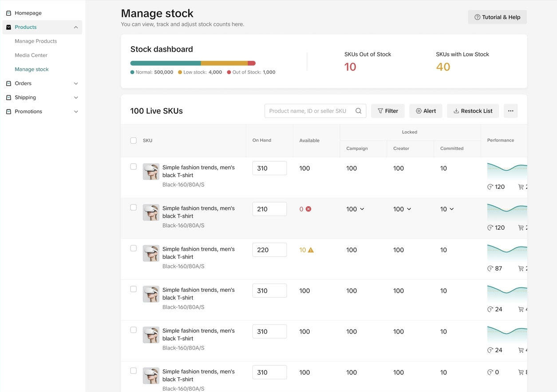The width and height of the screenshot is (557, 392).
Task: Click the yellow low-stock warning icon
Action: (311, 250)
